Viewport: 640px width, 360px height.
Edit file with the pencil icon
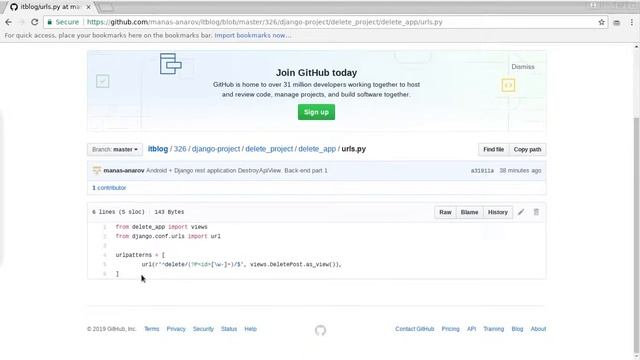pyautogui.click(x=521, y=212)
